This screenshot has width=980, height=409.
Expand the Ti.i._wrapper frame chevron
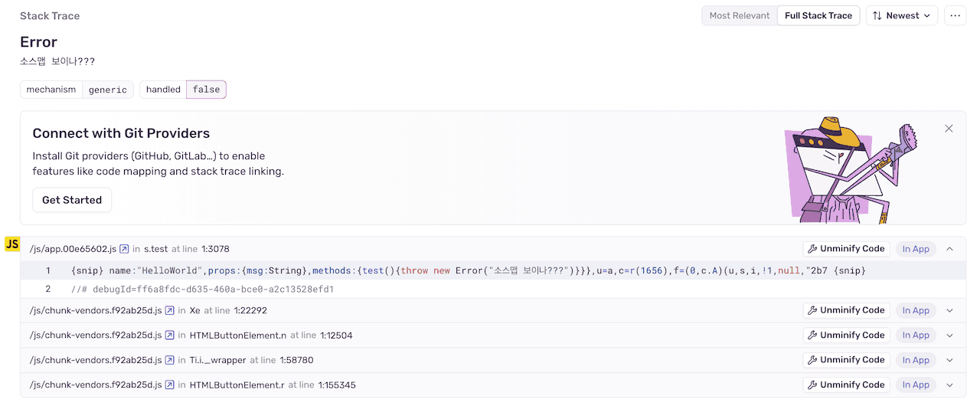pyautogui.click(x=949, y=360)
